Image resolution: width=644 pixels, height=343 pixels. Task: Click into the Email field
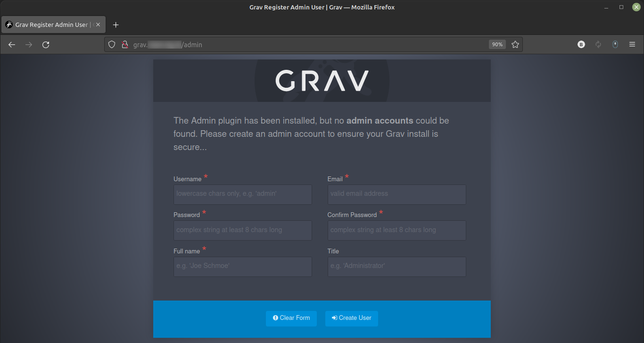(396, 194)
